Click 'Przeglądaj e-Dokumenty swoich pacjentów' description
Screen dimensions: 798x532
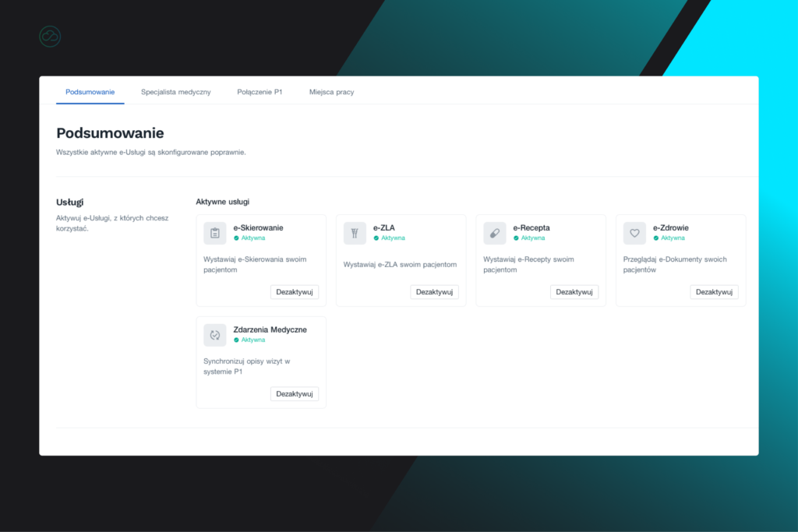tap(675, 265)
